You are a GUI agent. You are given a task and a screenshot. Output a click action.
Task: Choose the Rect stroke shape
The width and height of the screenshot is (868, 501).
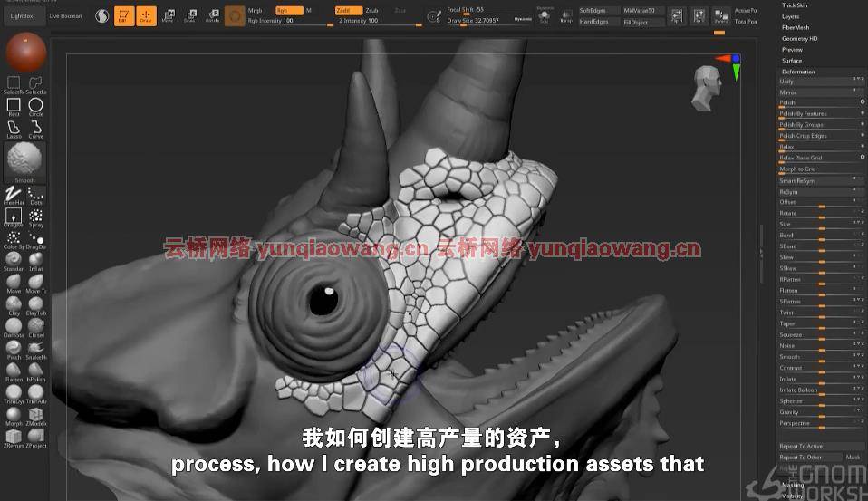[14, 106]
